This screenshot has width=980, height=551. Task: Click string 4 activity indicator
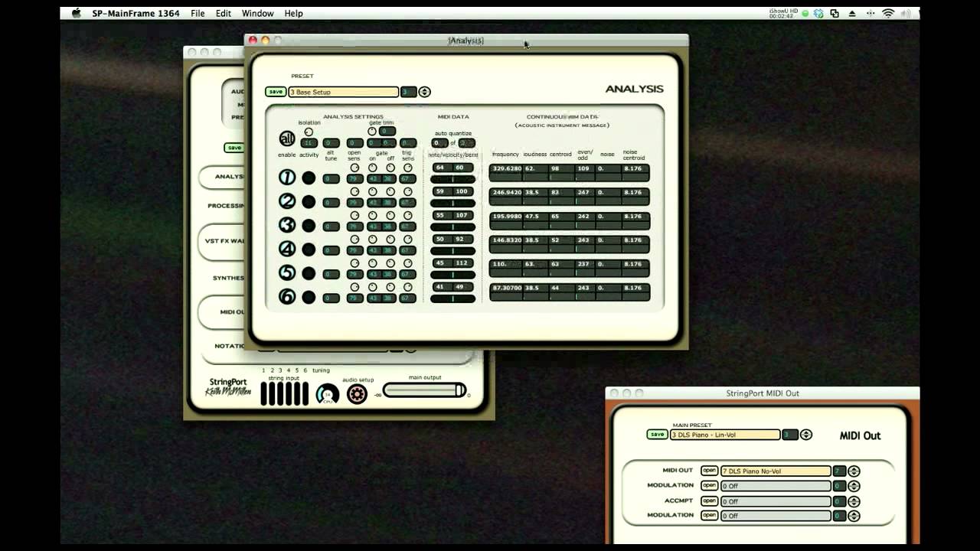[309, 249]
